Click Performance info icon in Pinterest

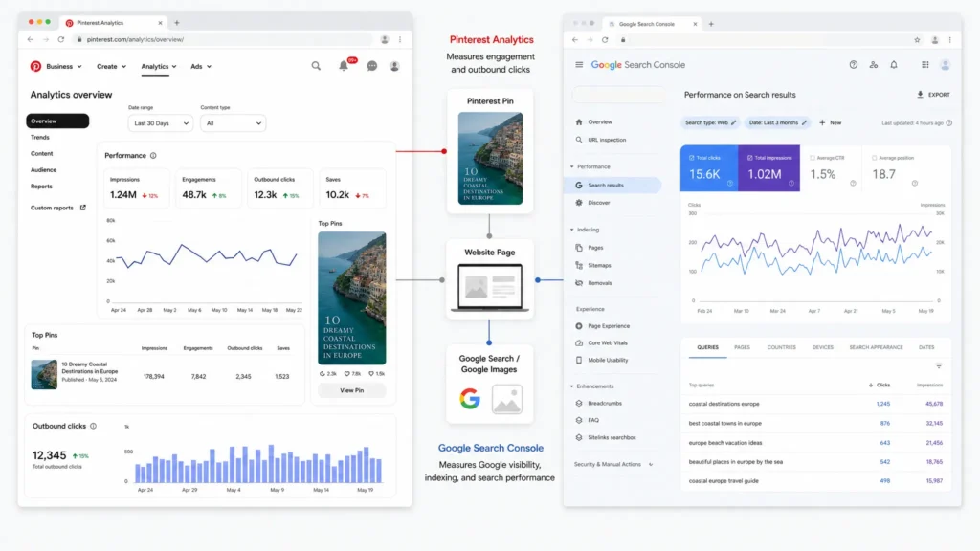tap(153, 156)
